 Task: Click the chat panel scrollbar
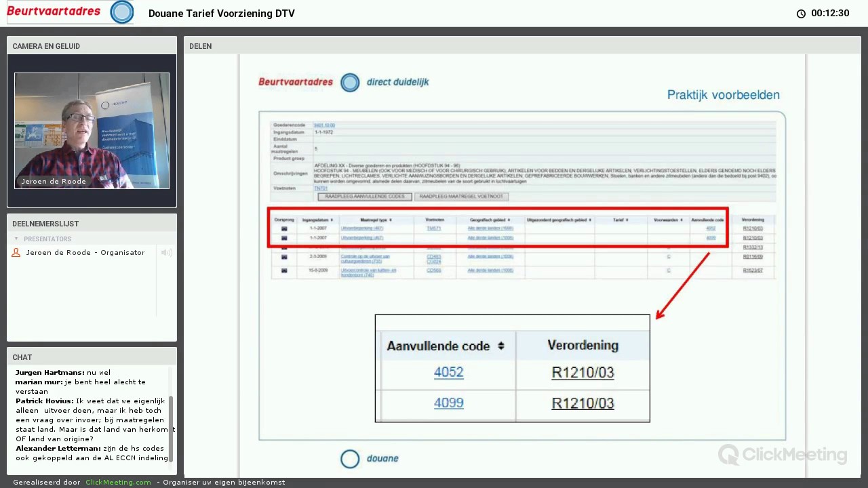click(x=172, y=428)
